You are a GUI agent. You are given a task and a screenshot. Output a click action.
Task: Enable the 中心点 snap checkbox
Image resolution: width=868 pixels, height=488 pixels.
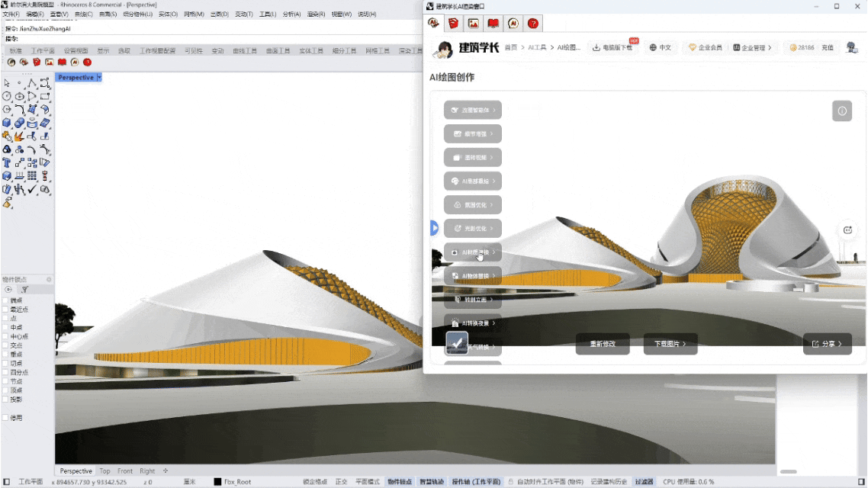(5, 336)
